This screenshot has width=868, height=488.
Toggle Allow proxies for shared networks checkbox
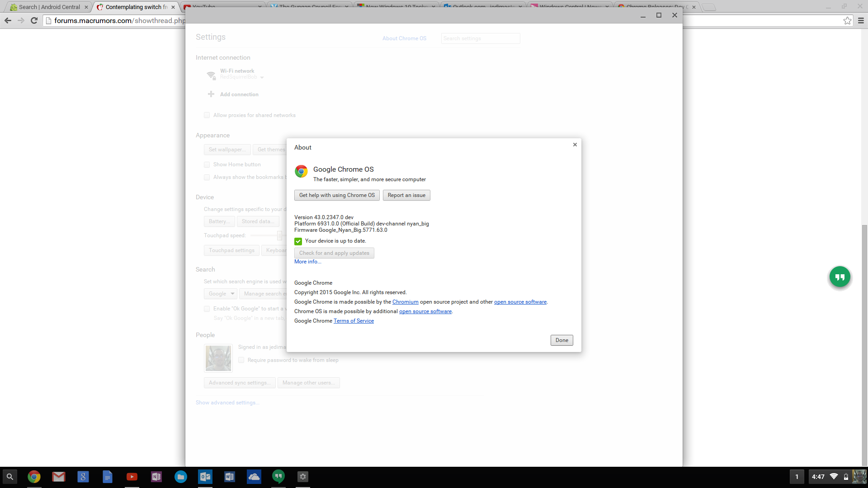tap(207, 115)
